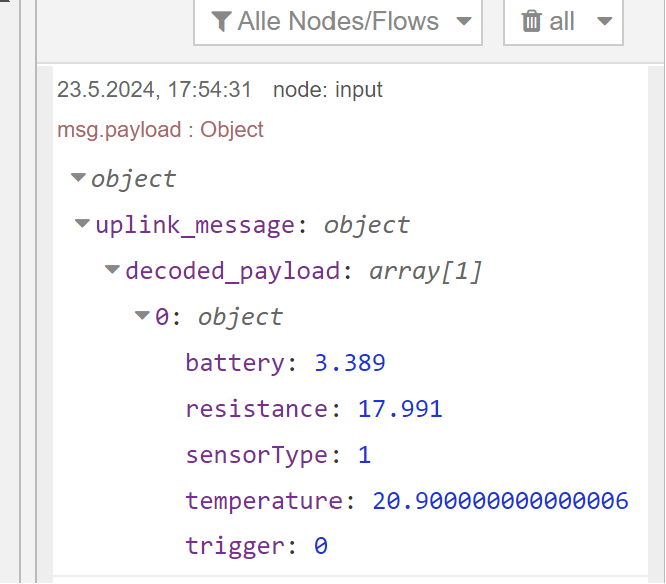The image size is (666, 584).
Task: Collapse the root object tree node
Action: pyautogui.click(x=78, y=179)
